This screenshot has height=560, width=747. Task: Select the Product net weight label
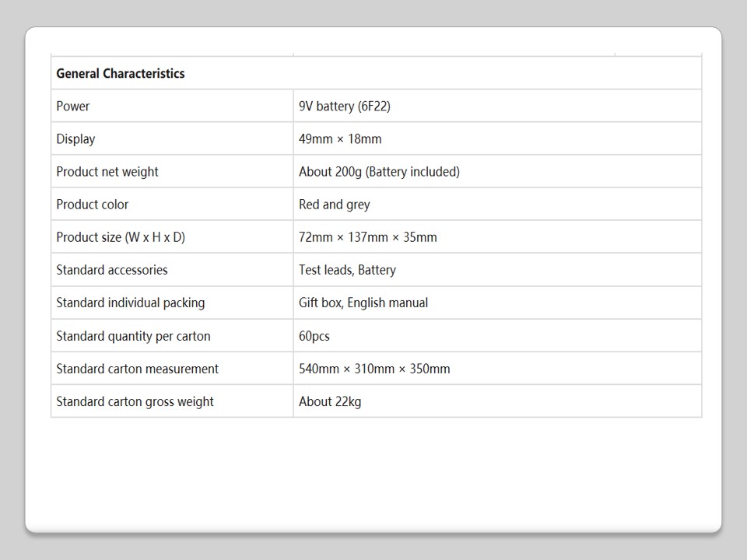tap(107, 172)
